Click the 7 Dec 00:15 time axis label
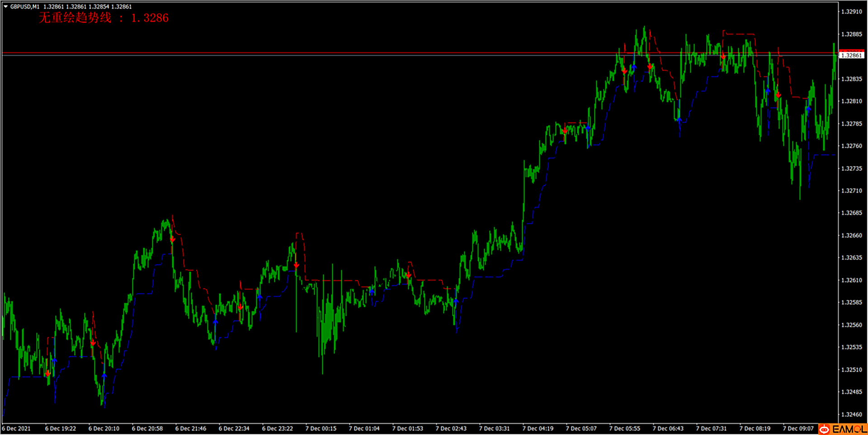Image resolution: width=868 pixels, height=435 pixels. 321,428
